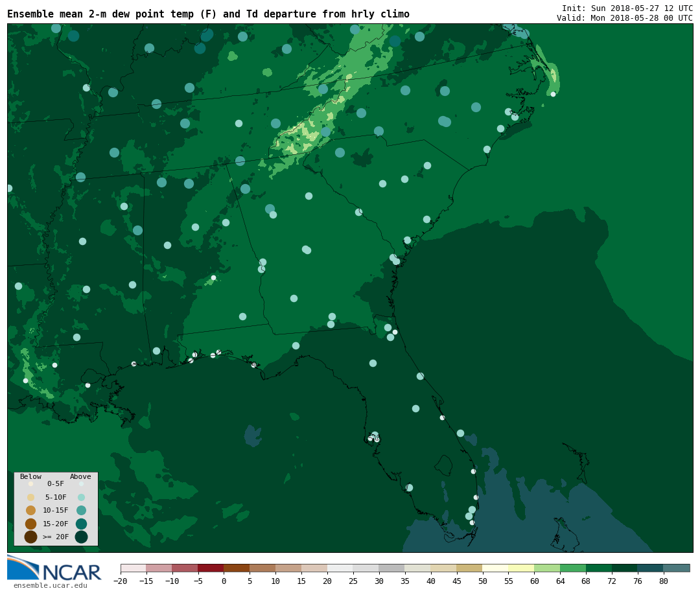Viewport: 700px width, 593px height.
Task: Click the 'Init: Sun 2018-05-27 12 UTC' text
Action: [x=627, y=8]
